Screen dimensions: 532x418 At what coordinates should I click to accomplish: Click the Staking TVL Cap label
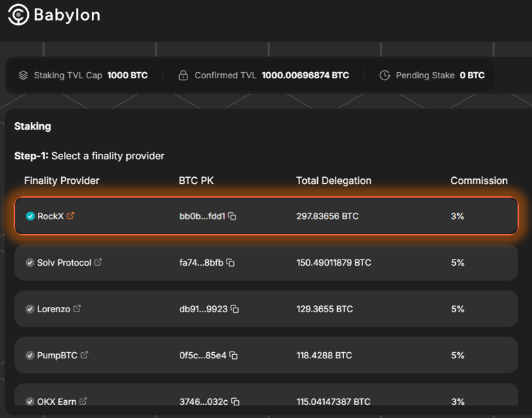(x=68, y=76)
